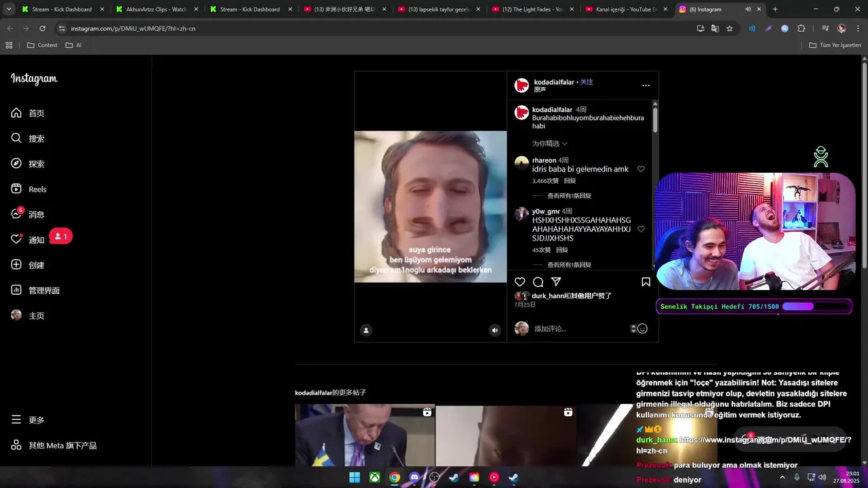Viewport: 868px width, 488px height.
Task: Show hidden system tray icons
Action: click(783, 477)
